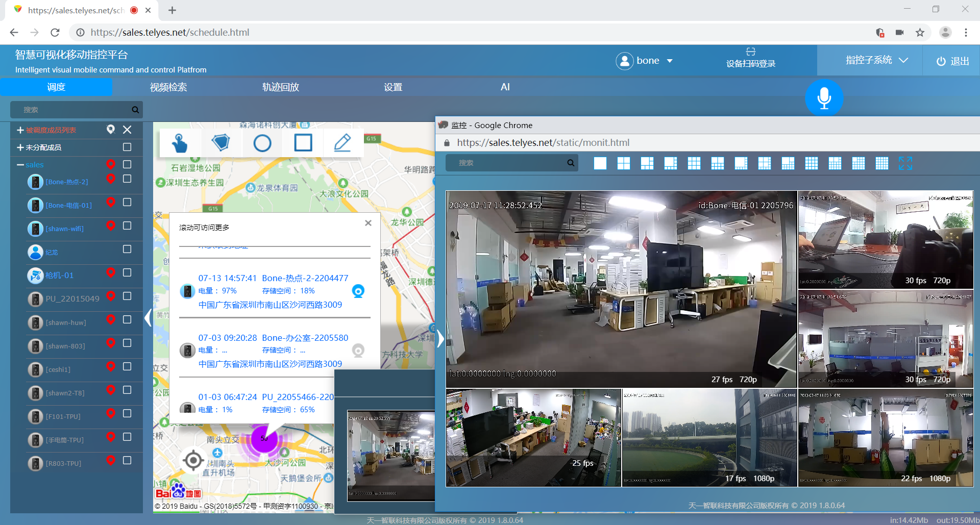Image resolution: width=980 pixels, height=525 pixels.
Task: Expand the 未分配成员 group
Action: click(x=20, y=147)
